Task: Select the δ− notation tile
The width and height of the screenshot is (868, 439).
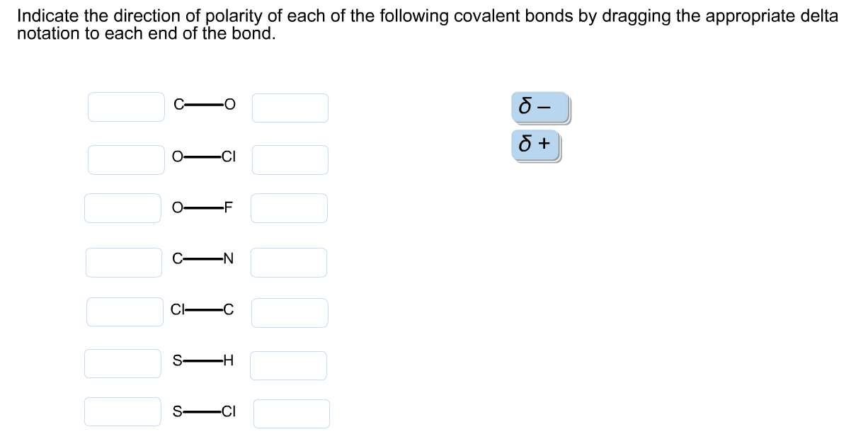Action: (539, 106)
